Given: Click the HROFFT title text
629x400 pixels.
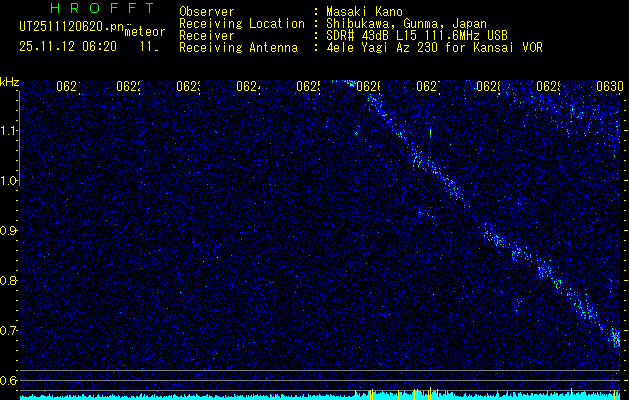Looking at the screenshot, I should 102,8.
